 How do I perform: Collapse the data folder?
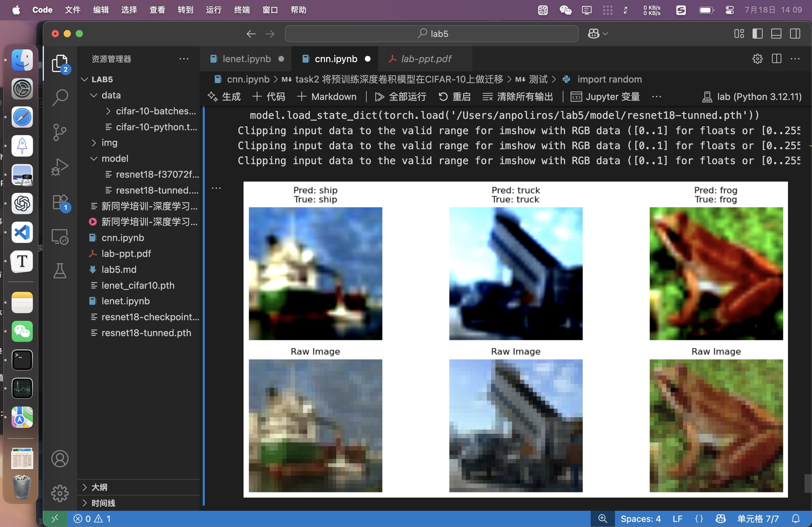click(111, 95)
